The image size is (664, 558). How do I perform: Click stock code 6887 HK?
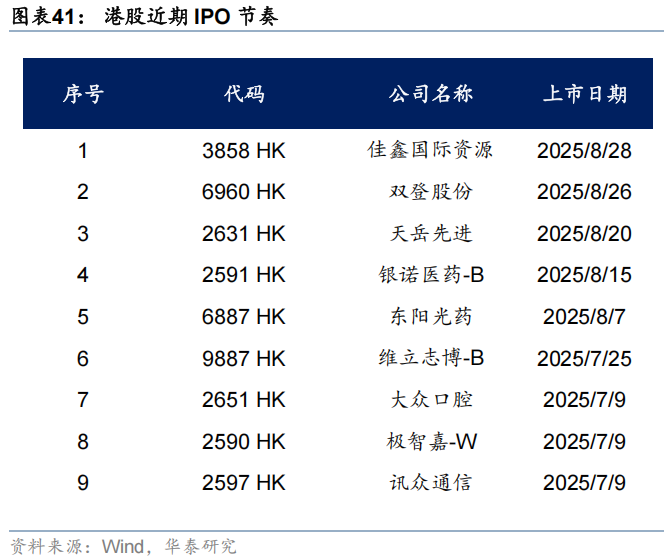(x=244, y=317)
